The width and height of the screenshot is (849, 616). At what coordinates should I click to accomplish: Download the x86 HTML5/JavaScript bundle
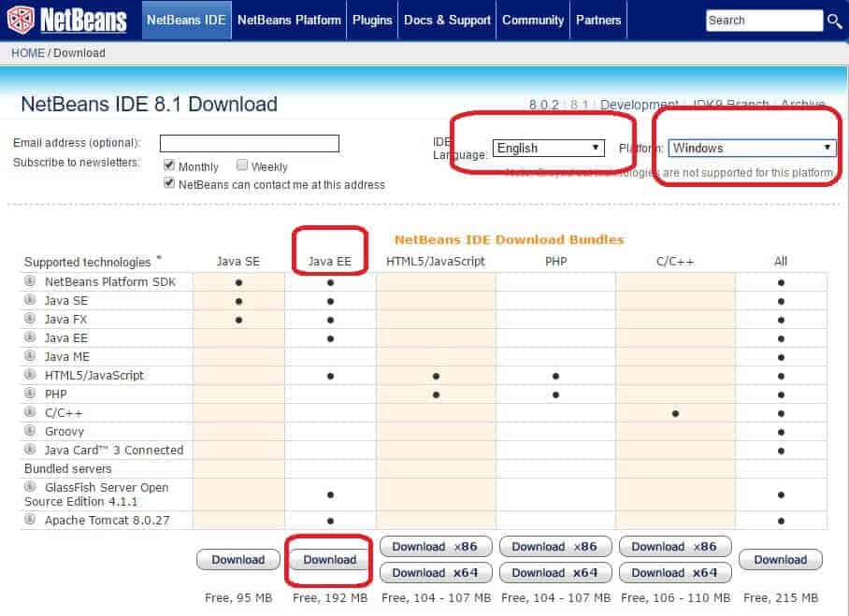(x=436, y=547)
